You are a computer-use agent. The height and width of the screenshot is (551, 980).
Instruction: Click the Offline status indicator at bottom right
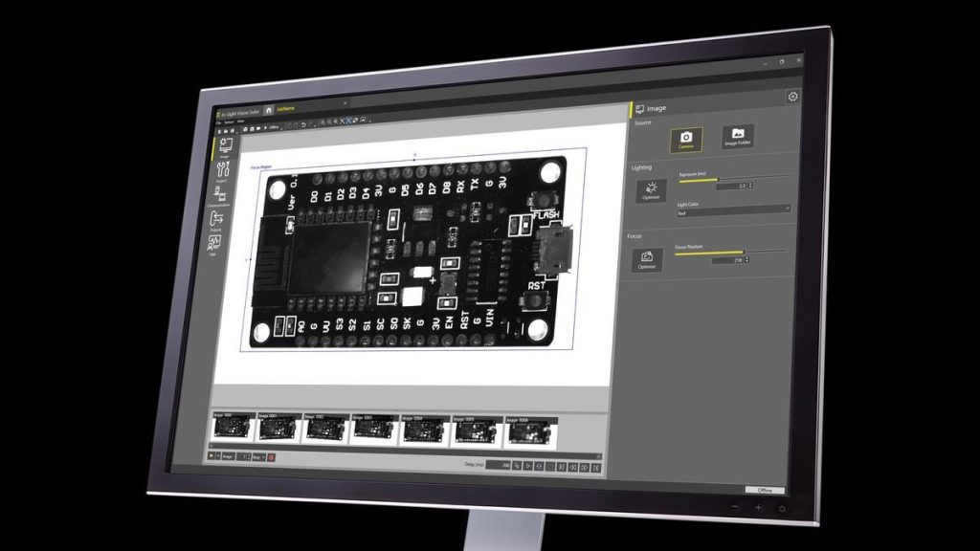pos(765,490)
